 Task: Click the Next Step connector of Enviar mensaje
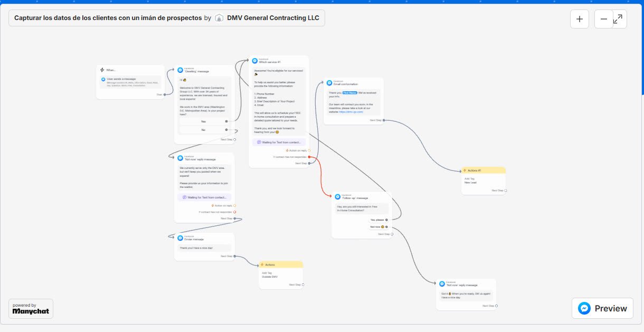[x=234, y=257]
